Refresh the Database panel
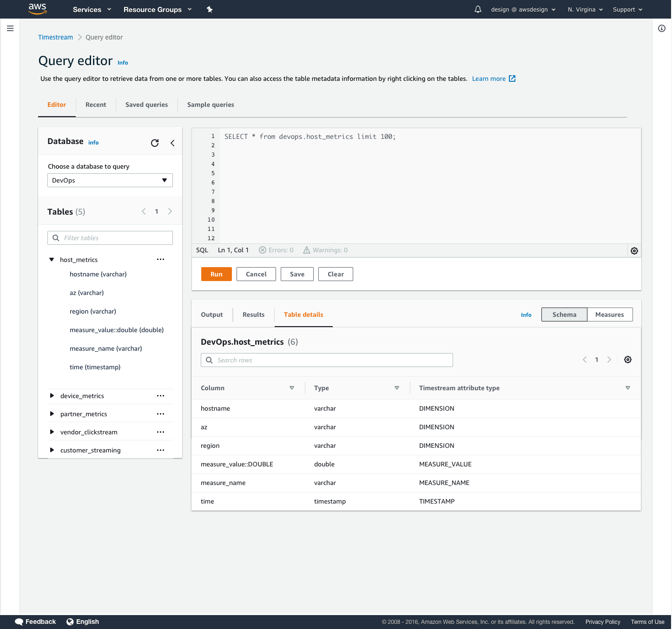672x629 pixels. [x=155, y=143]
